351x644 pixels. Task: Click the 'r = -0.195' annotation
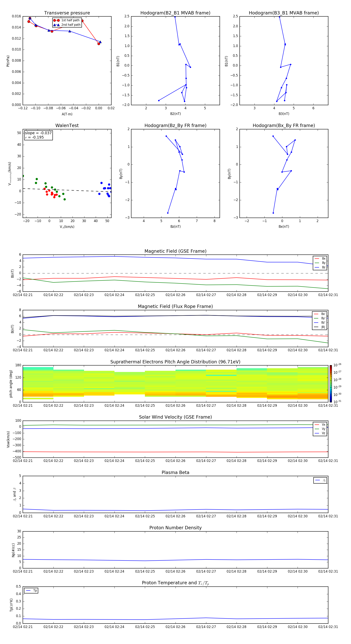(x=35, y=137)
